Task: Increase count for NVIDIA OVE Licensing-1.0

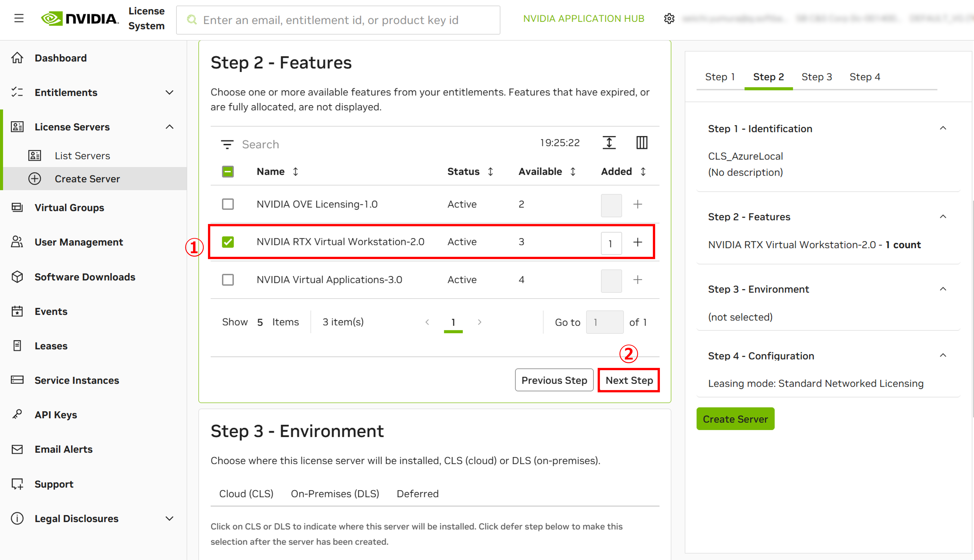Action: click(x=638, y=204)
